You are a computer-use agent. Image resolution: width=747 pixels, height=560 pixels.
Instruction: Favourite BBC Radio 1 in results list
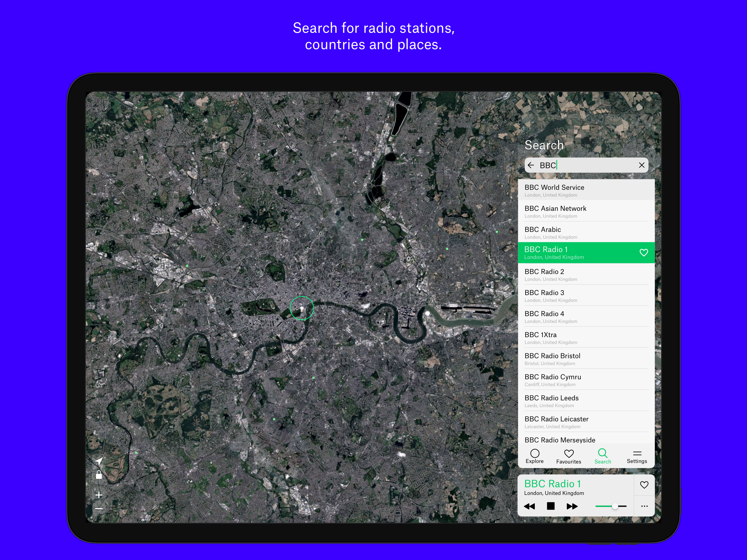coord(644,253)
